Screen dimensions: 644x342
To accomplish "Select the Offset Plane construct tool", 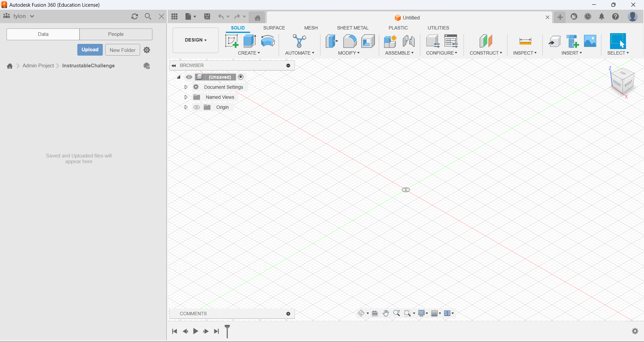I will pyautogui.click(x=486, y=41).
